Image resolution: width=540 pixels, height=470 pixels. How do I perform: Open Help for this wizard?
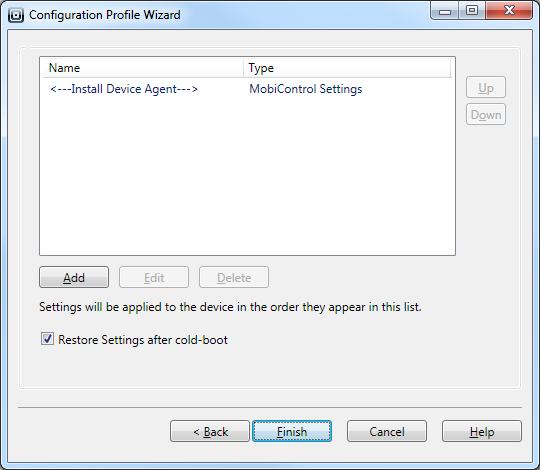pyautogui.click(x=482, y=431)
